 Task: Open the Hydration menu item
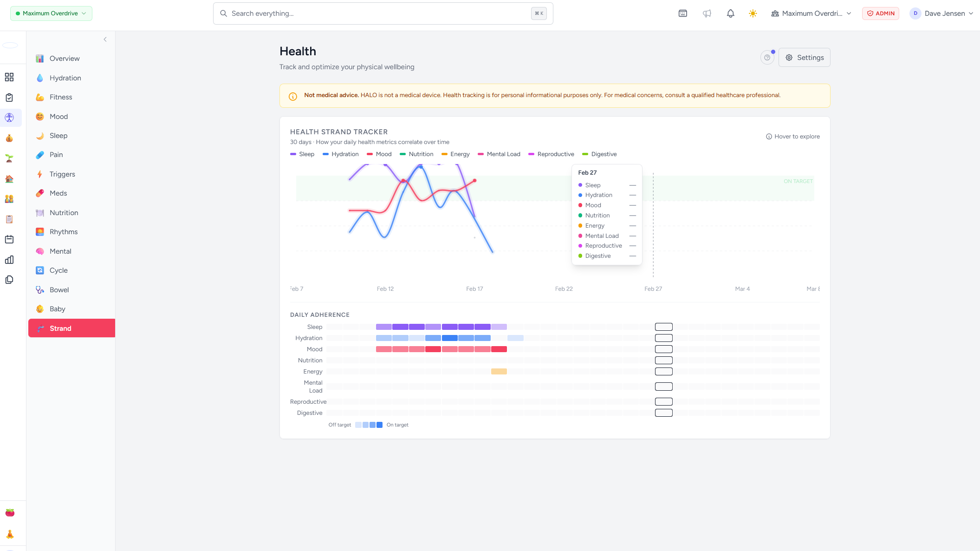coord(65,78)
